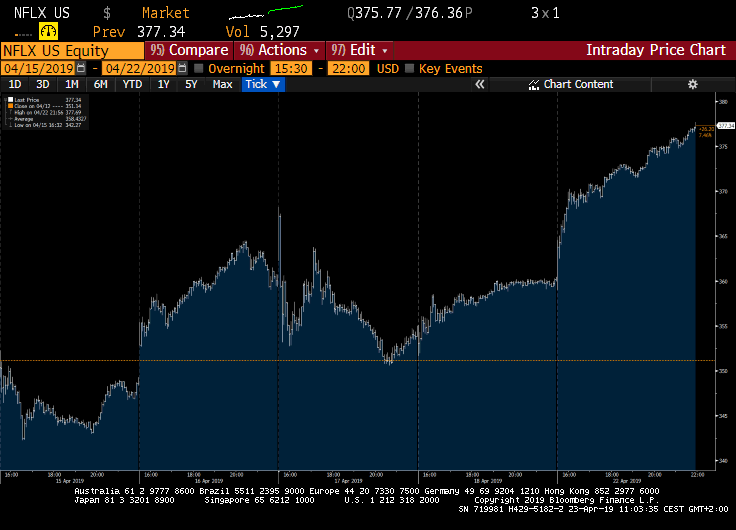Open the Chart Content panel

coord(571,84)
